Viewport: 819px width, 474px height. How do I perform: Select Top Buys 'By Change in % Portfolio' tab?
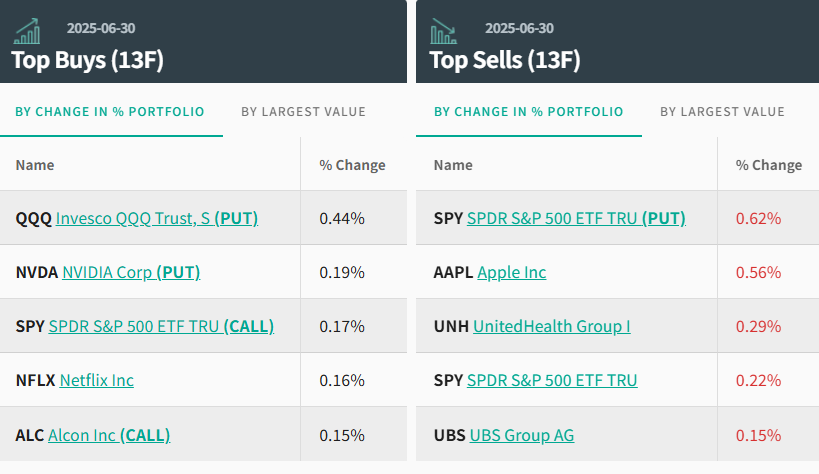[110, 112]
